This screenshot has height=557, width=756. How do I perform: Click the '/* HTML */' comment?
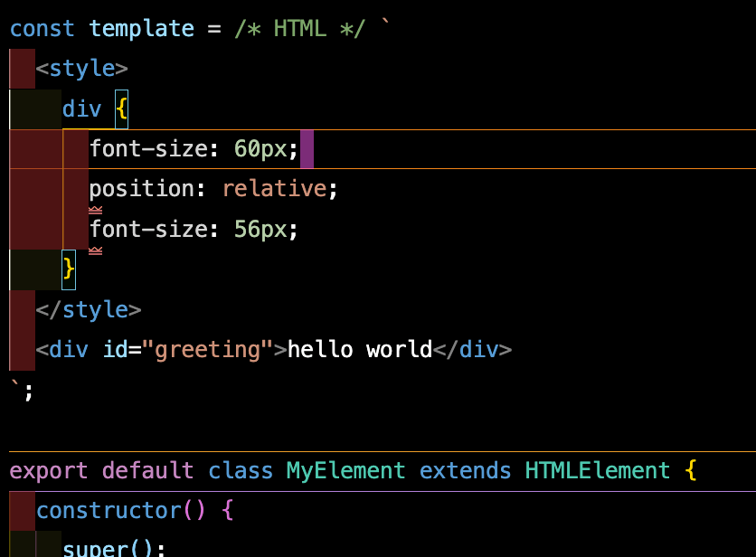[299, 29]
